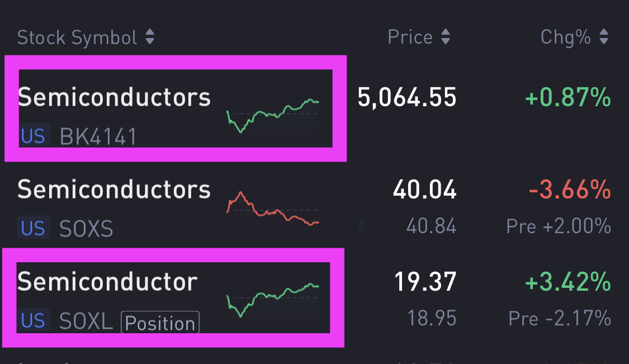Viewport: 629px width, 364px height.
Task: Click sort arrows beside Stock Symbol
Action: [149, 37]
